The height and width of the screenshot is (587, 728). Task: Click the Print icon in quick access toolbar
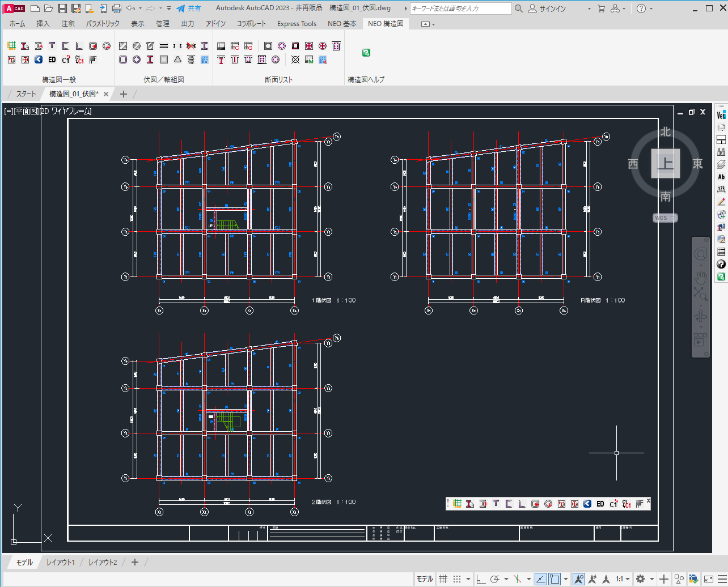(117, 8)
